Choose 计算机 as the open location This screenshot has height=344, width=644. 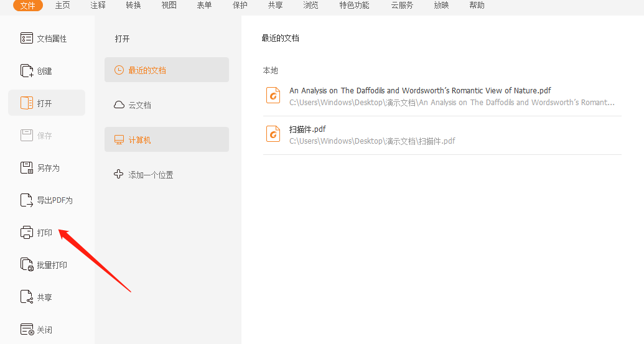click(x=139, y=140)
